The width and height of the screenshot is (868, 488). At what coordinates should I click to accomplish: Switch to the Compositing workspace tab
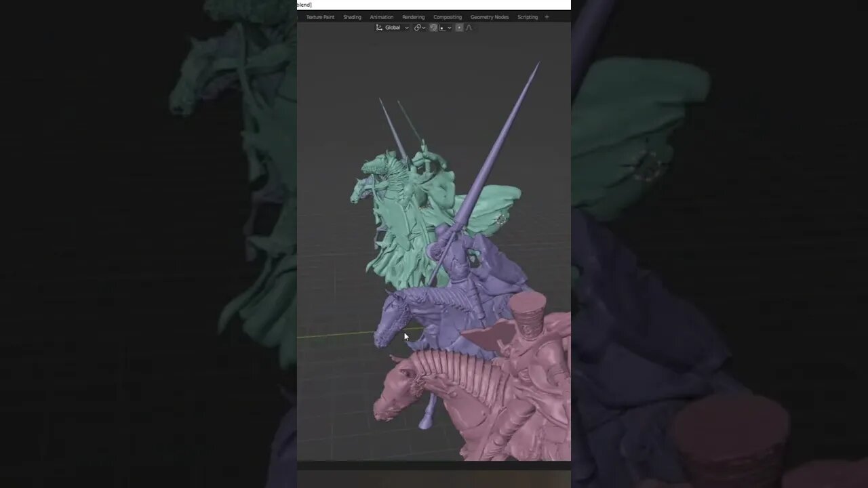point(448,17)
